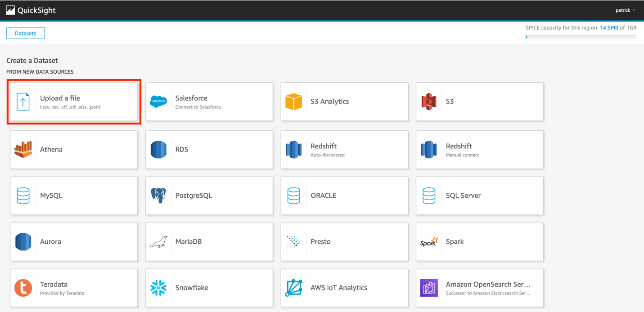644x312 pixels.
Task: Click the ORACLE database cylinder icon
Action: pyautogui.click(x=293, y=196)
